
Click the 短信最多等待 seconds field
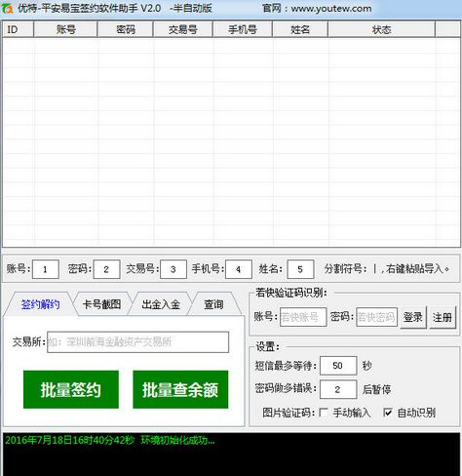pyautogui.click(x=338, y=366)
